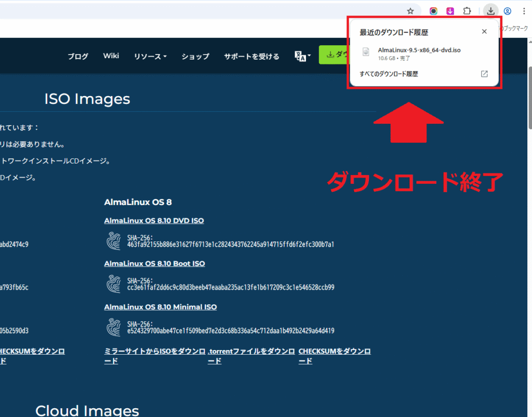Image resolution: width=532 pixels, height=417 pixels.
Task: Expand the リソース dropdown menu
Action: point(150,56)
